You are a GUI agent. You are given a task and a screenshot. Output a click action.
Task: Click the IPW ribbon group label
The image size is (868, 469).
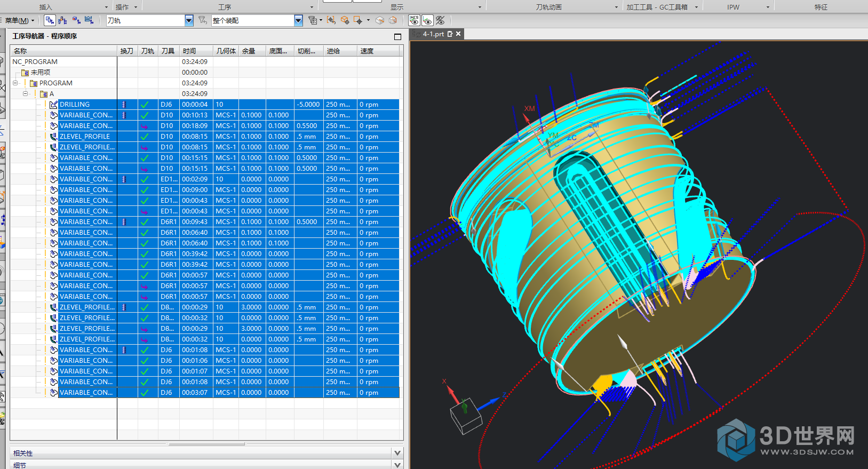click(734, 7)
